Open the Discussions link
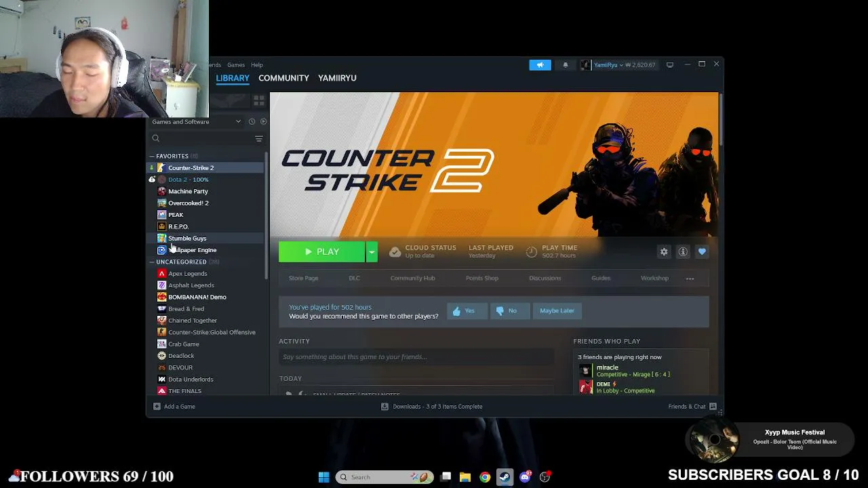Viewport: 868px width, 488px height. pos(545,278)
